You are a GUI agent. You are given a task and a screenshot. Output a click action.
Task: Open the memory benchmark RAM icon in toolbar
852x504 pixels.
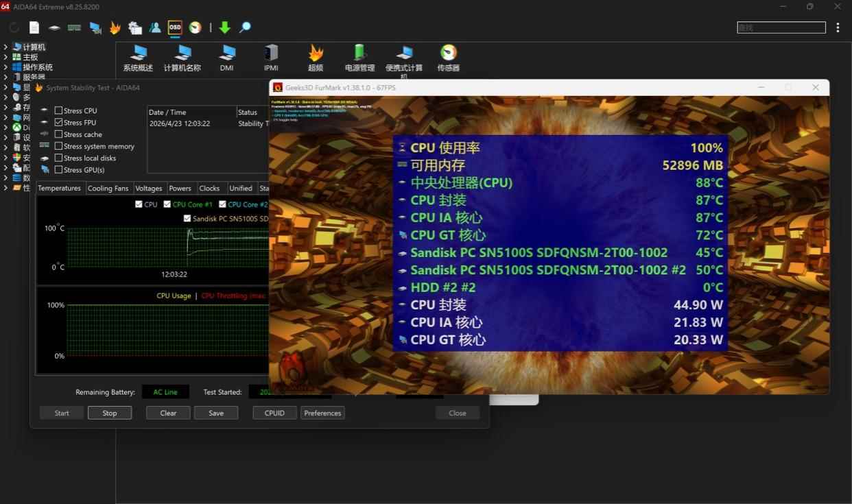click(x=74, y=28)
